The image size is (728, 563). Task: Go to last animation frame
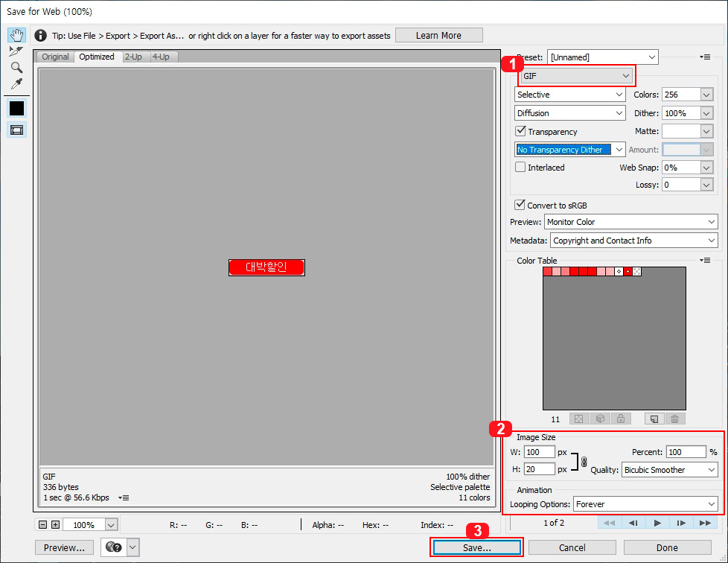[x=705, y=523]
